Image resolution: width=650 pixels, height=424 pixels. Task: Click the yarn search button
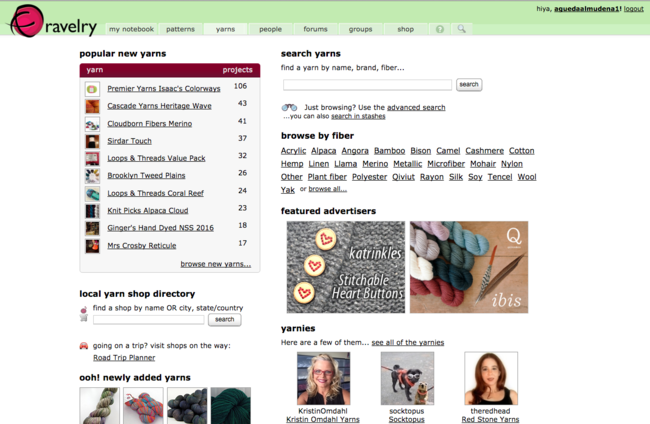(469, 85)
